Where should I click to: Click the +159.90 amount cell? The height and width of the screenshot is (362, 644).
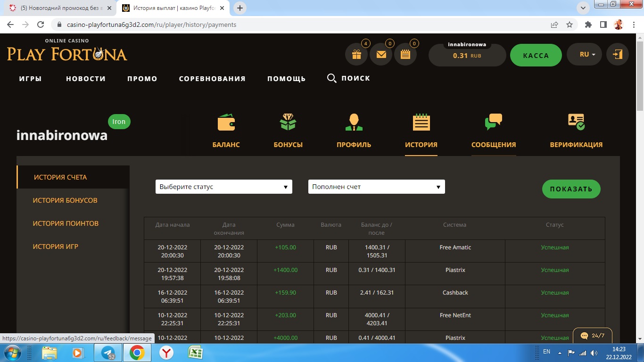tap(285, 296)
